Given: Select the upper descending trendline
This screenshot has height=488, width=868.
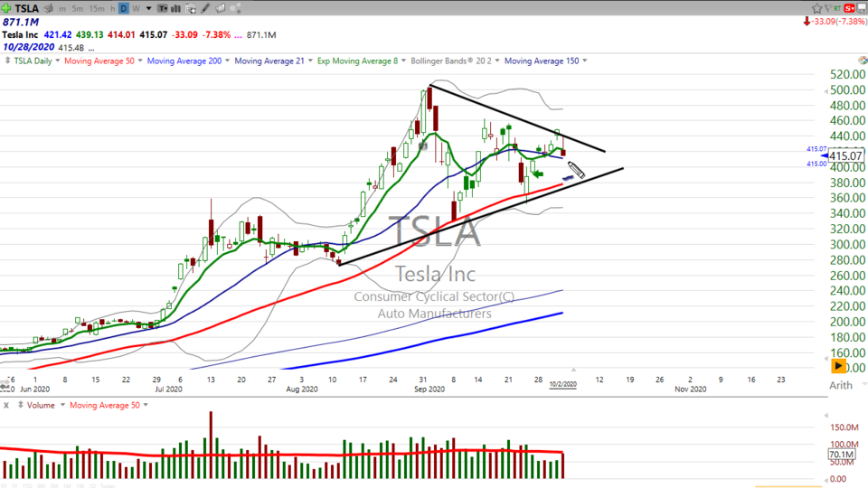Looking at the screenshot, I should tap(517, 117).
